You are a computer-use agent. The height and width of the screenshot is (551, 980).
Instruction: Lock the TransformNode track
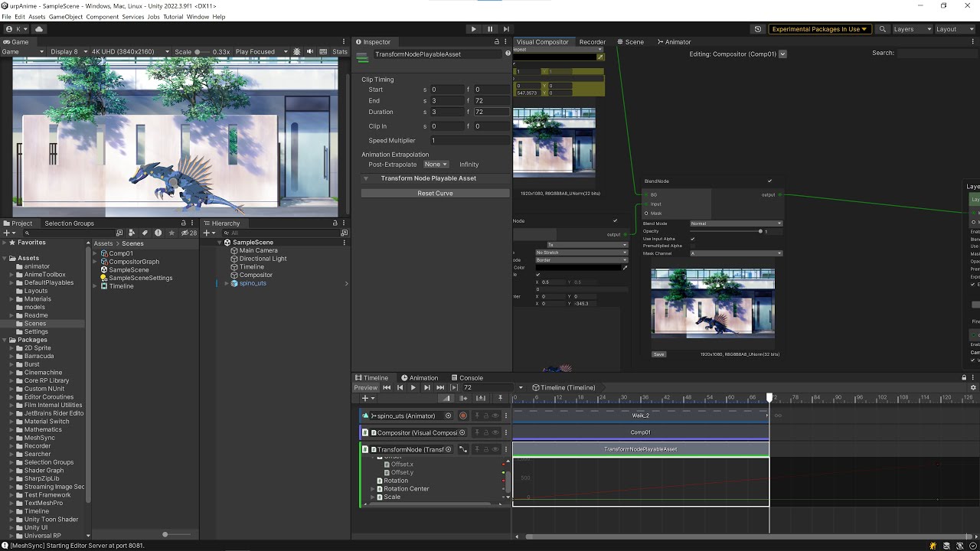tap(485, 450)
